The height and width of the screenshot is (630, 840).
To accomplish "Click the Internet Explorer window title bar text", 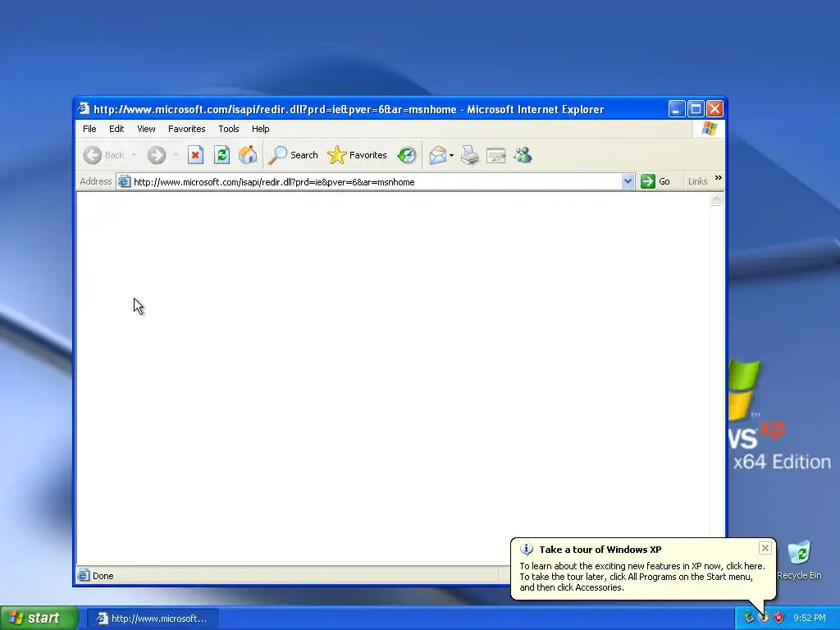I will [x=349, y=109].
